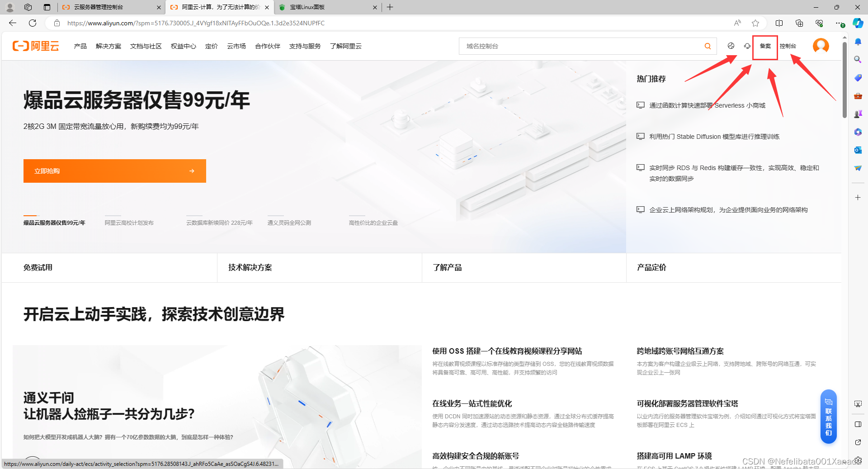868x469 pixels.
Task: Click the orange search magnifier icon
Action: (x=708, y=46)
